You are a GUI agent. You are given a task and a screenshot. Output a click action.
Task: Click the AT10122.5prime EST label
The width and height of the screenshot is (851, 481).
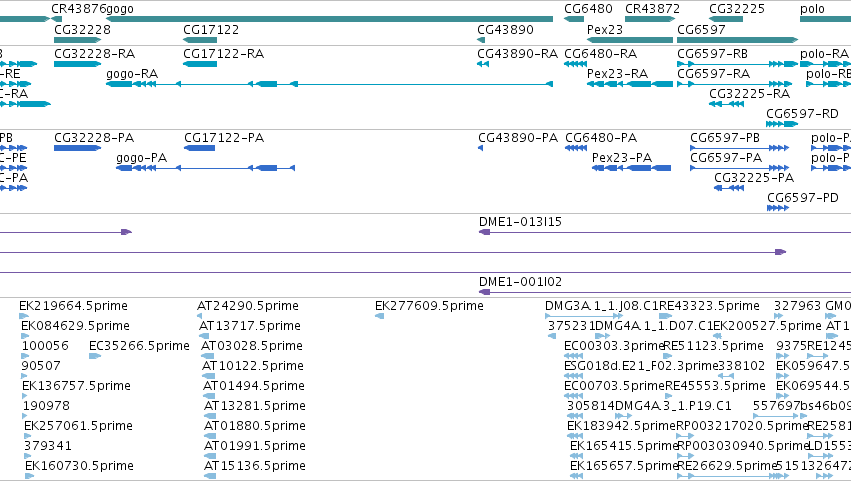(x=253, y=366)
